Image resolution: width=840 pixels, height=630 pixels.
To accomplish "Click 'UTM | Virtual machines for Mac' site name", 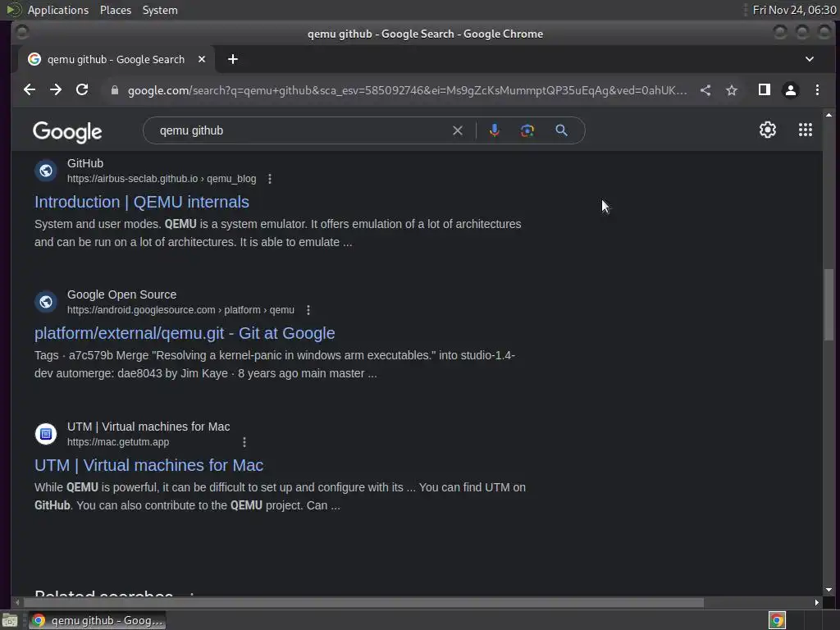I will click(148, 427).
